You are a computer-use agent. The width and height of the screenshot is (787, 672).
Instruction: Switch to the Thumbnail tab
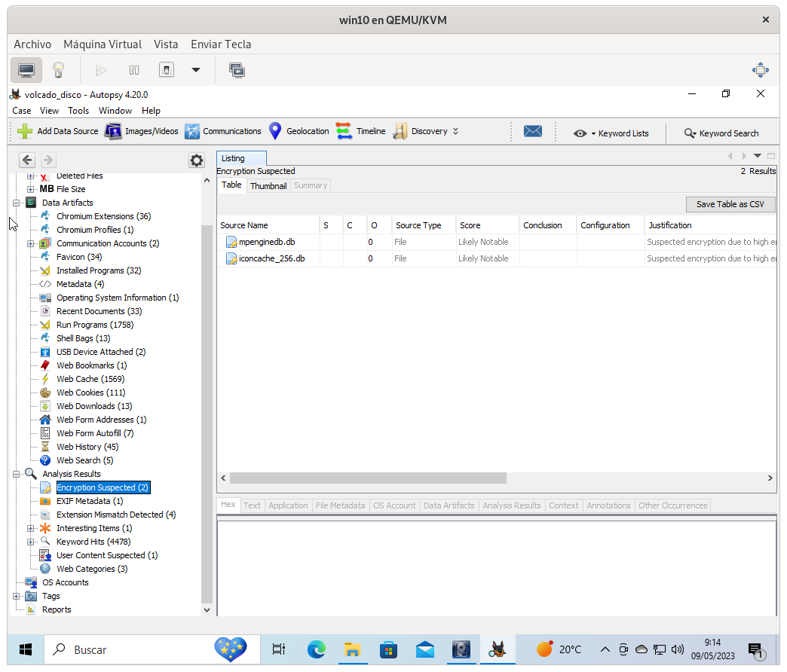268,185
